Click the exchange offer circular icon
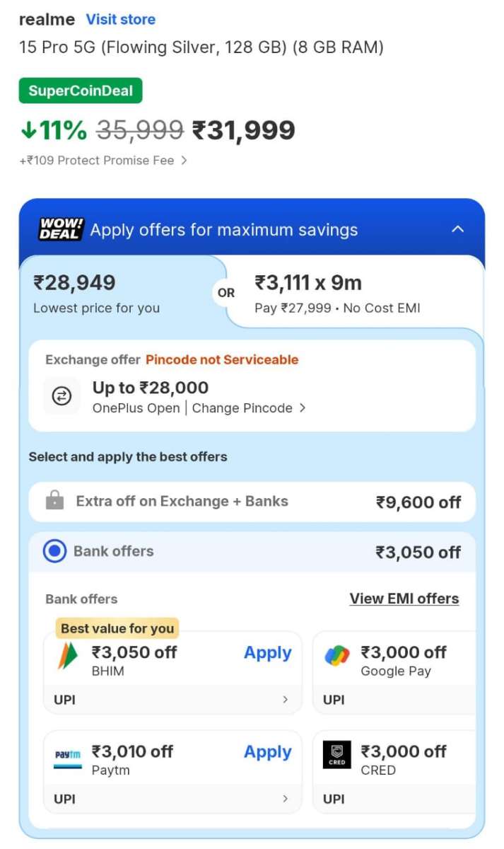 (x=62, y=396)
